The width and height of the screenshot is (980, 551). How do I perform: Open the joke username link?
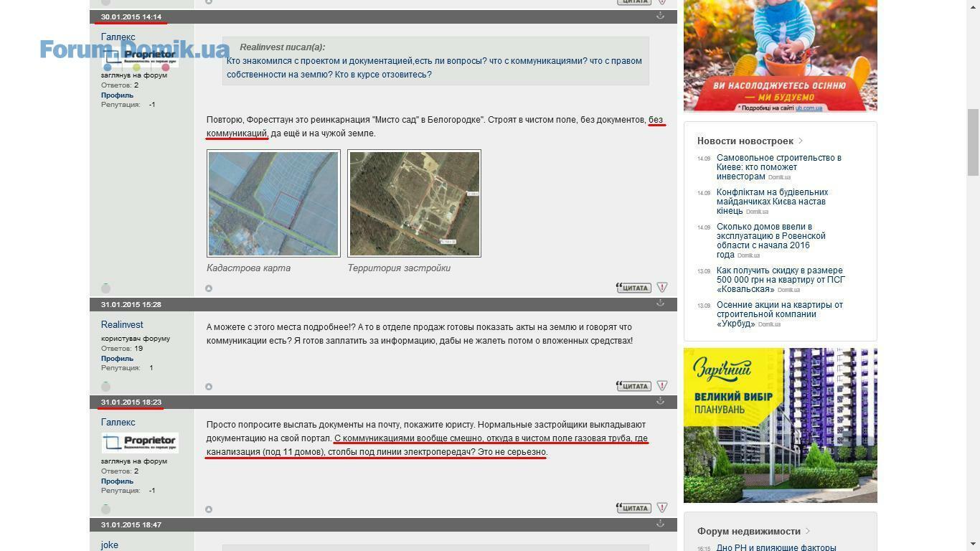coord(110,545)
